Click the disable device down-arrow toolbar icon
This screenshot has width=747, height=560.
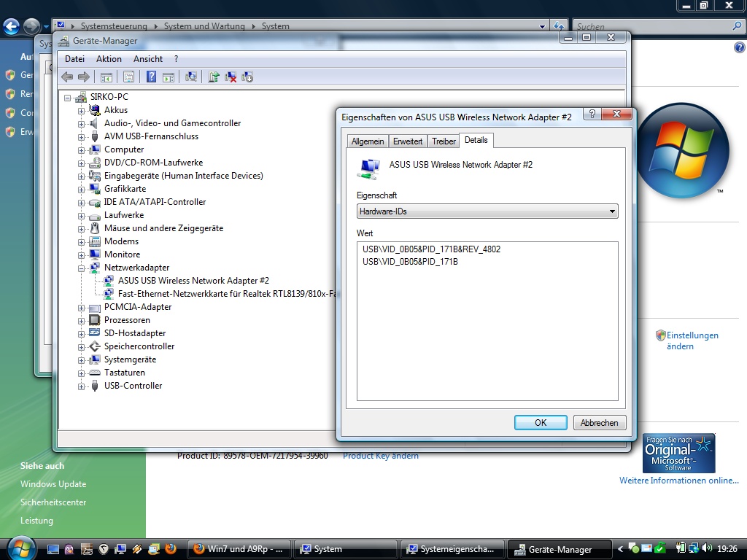click(x=247, y=77)
